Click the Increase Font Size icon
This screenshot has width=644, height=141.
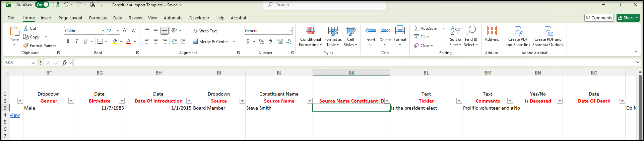click(125, 30)
